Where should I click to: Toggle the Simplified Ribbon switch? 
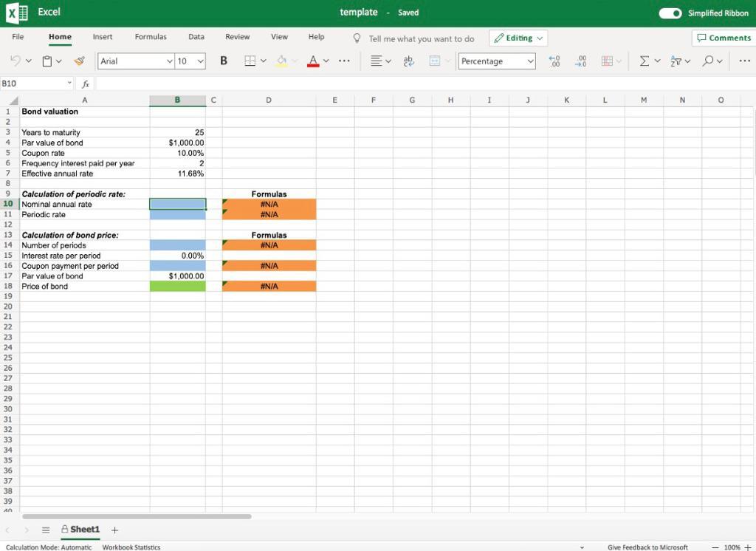(x=670, y=13)
